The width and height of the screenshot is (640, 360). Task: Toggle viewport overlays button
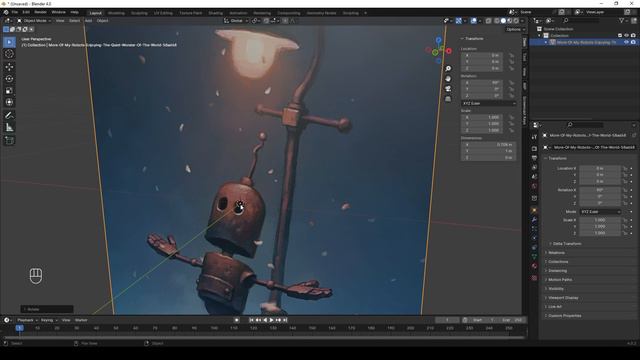click(x=473, y=20)
